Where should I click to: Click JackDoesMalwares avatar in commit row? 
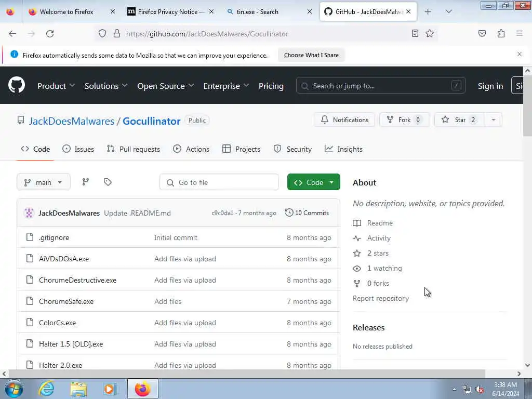(x=29, y=212)
